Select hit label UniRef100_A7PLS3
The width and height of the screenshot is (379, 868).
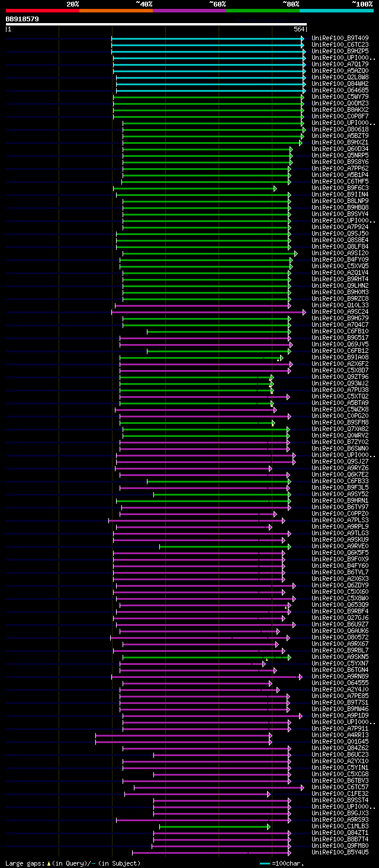(x=340, y=520)
